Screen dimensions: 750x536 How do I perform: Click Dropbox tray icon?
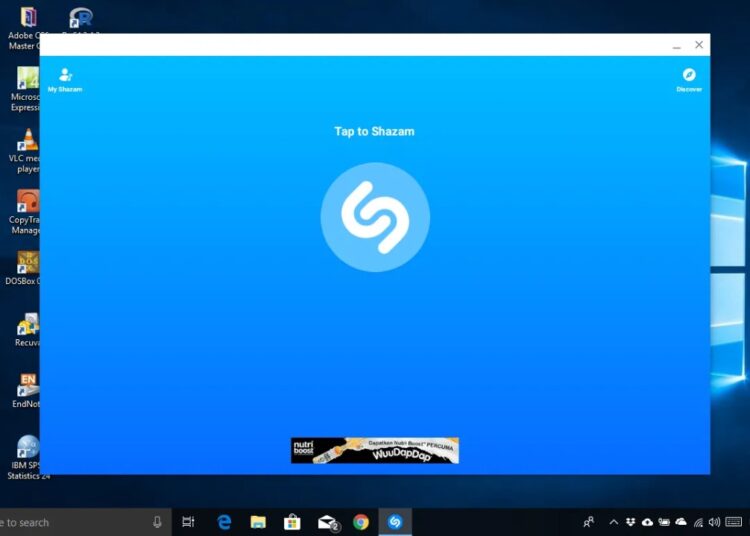630,522
